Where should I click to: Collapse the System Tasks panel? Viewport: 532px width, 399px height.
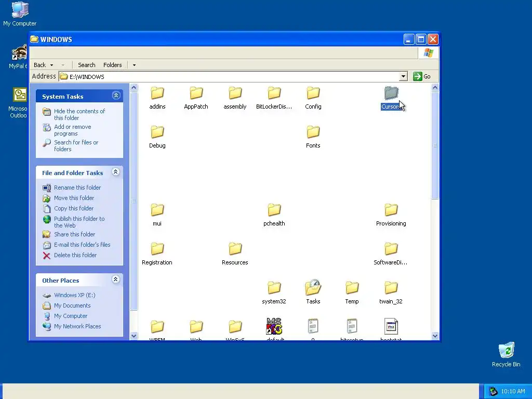tap(116, 96)
